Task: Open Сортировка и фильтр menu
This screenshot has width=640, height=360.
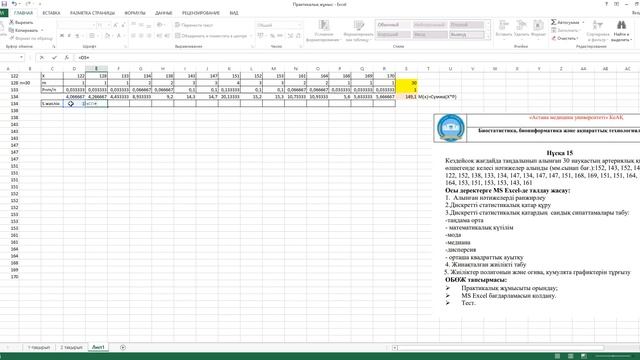Action: (x=598, y=31)
